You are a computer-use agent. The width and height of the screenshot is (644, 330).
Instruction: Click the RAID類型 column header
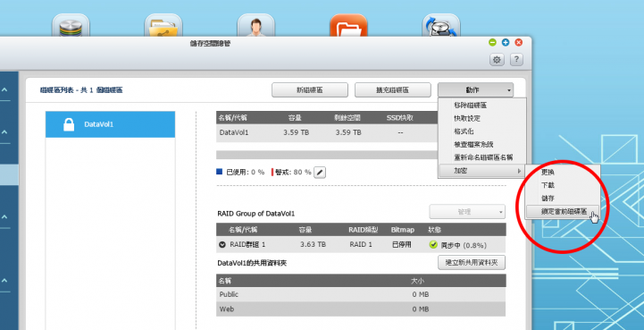[363, 230]
